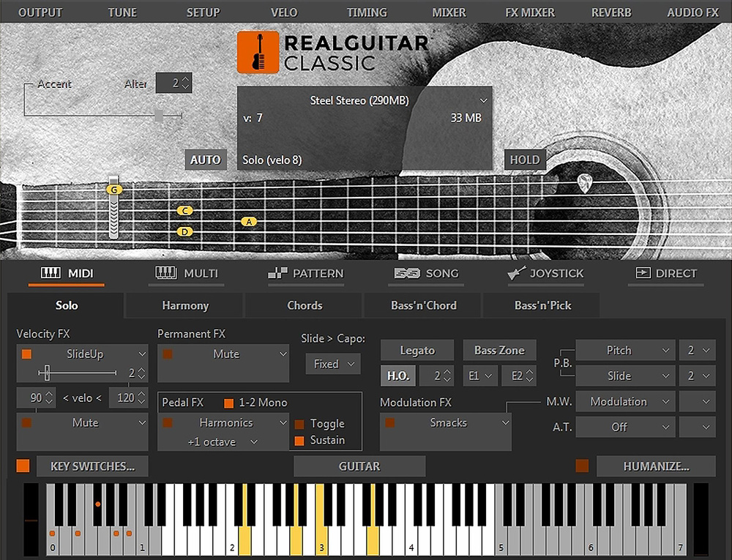Click the C note marker on fretboard
The image size is (732, 560).
[x=185, y=211]
